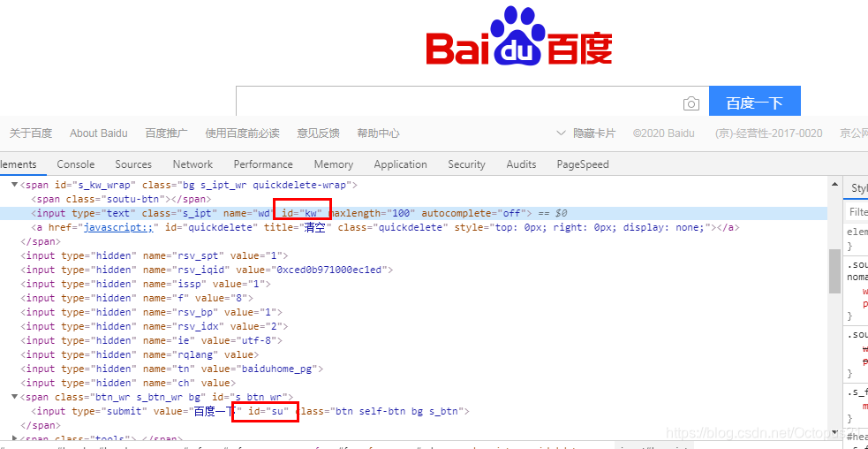Switch to the Application tab
868x449 pixels.
tap(400, 164)
